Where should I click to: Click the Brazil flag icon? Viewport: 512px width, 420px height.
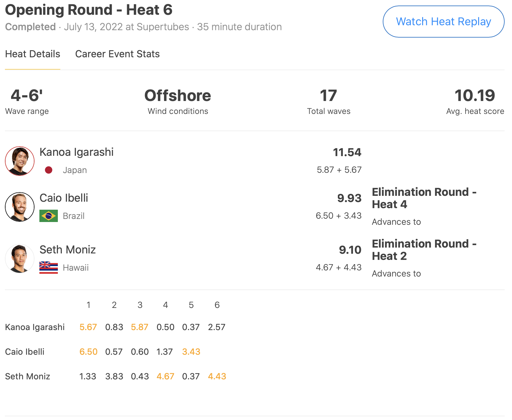49,216
